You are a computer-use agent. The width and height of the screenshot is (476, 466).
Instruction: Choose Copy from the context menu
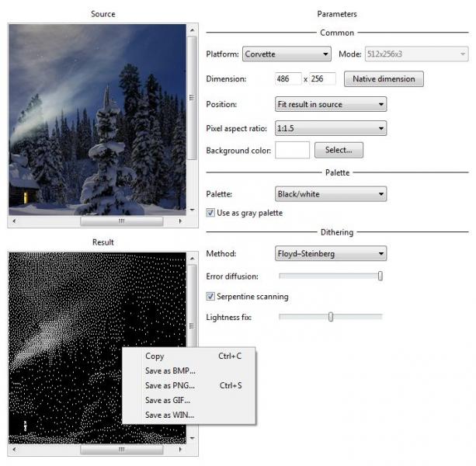pyautogui.click(x=155, y=356)
